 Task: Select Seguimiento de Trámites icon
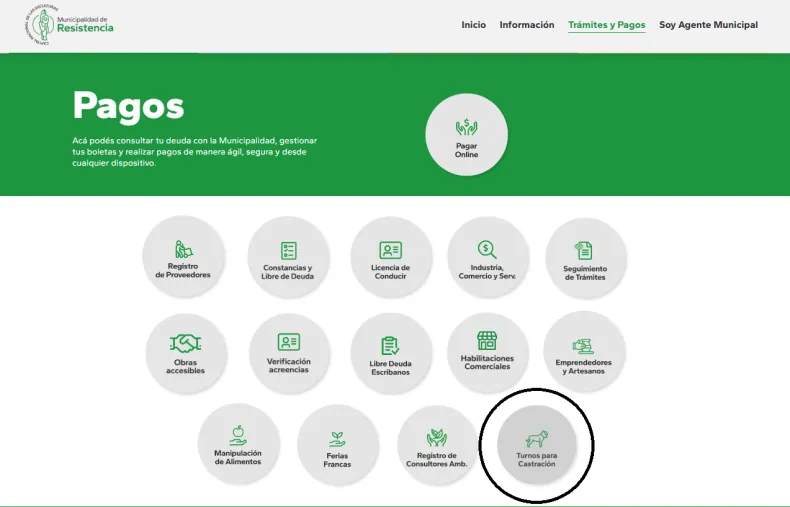click(x=585, y=257)
